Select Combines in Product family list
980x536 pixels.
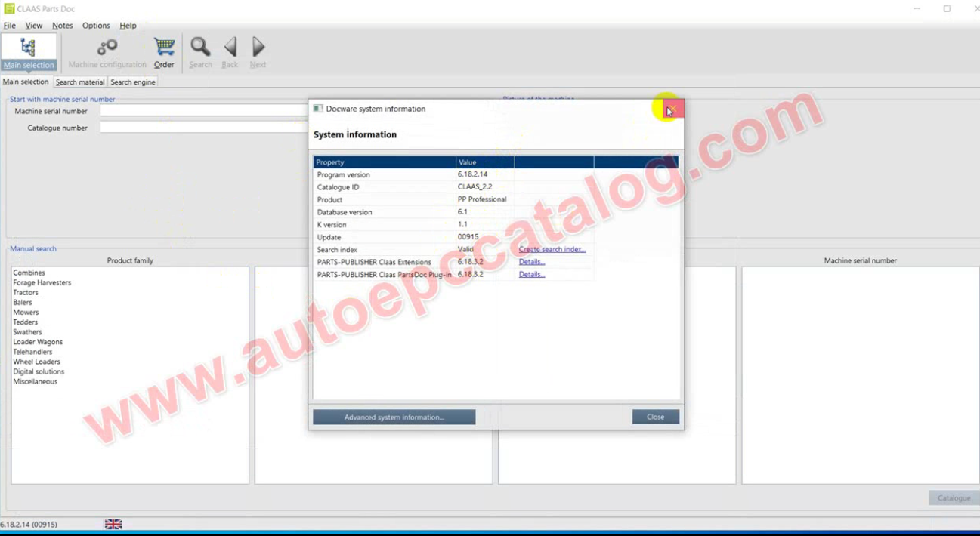coord(29,273)
